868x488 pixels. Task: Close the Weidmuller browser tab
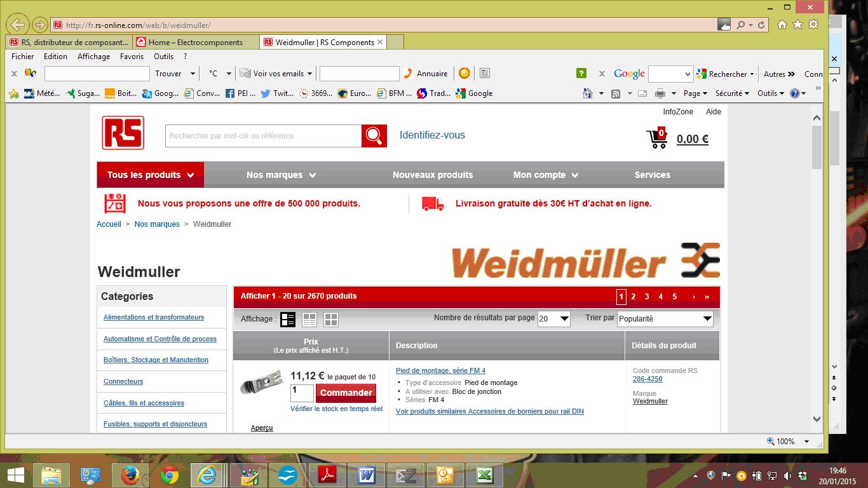[x=380, y=43]
